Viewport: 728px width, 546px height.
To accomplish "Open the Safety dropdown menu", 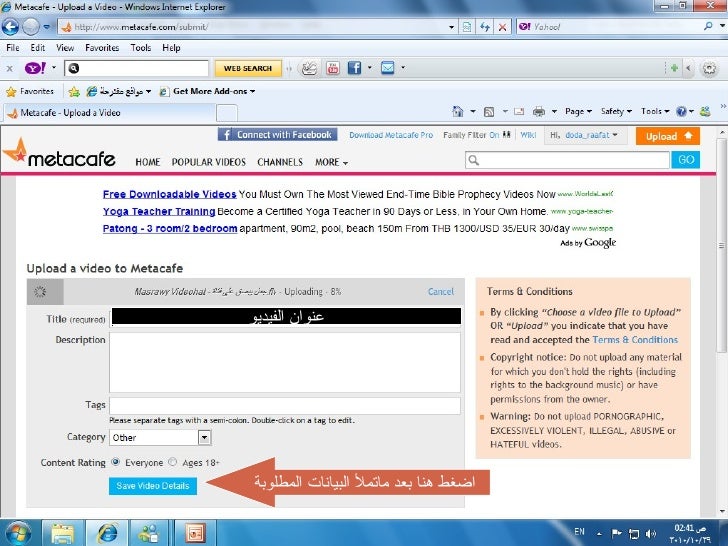I will click(616, 111).
